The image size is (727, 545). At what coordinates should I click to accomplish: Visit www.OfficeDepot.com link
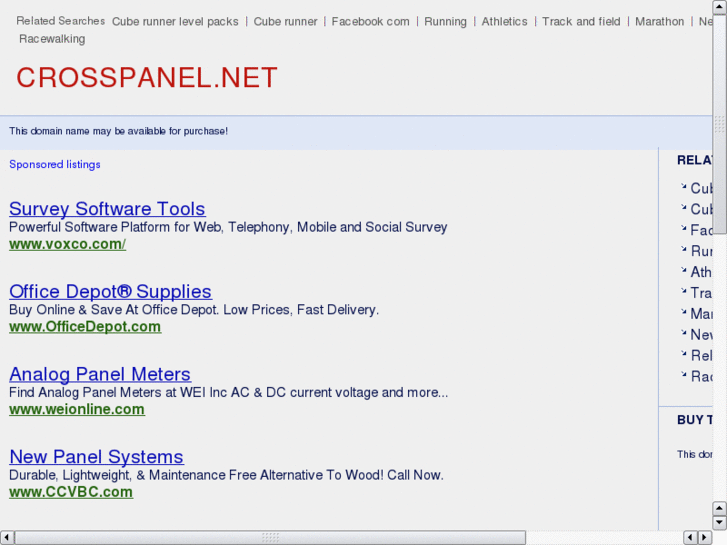point(85,327)
